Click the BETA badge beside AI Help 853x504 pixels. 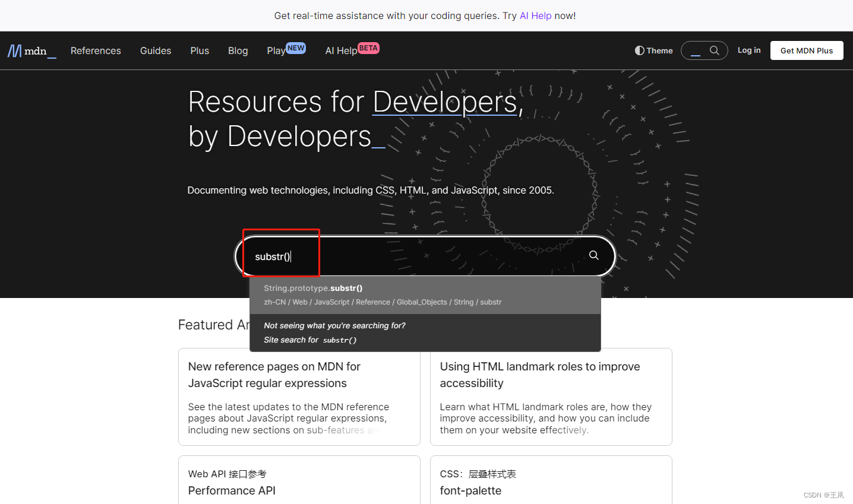click(368, 48)
